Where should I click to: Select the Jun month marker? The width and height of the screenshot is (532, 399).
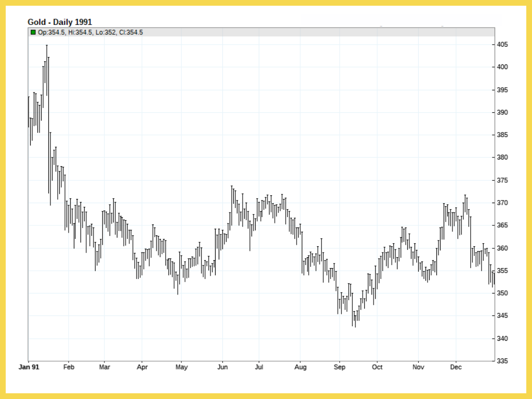click(x=222, y=367)
